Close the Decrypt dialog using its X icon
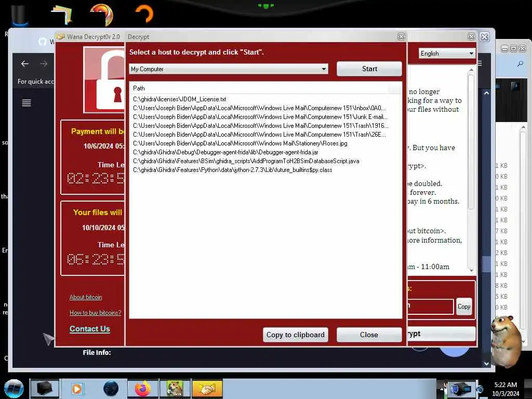This screenshot has width=532, height=399. click(x=401, y=37)
